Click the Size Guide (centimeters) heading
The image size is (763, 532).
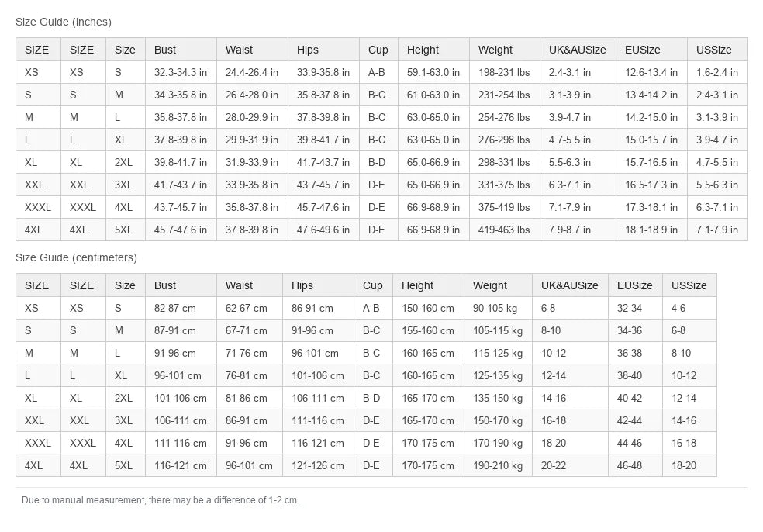click(x=77, y=257)
